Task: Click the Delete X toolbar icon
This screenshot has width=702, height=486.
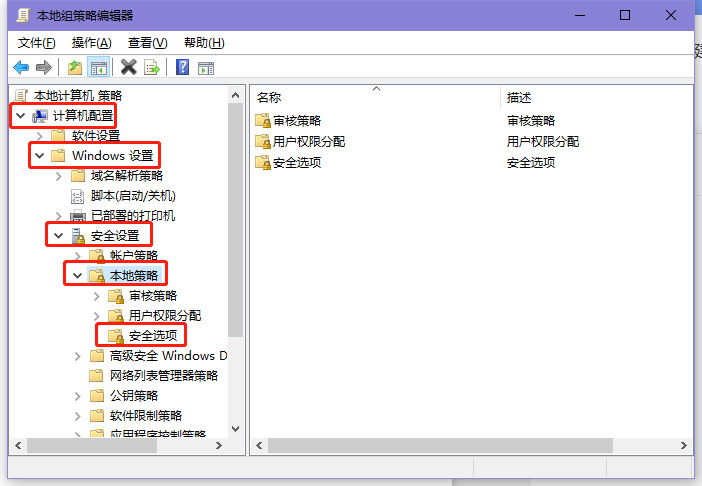Action: [128, 67]
